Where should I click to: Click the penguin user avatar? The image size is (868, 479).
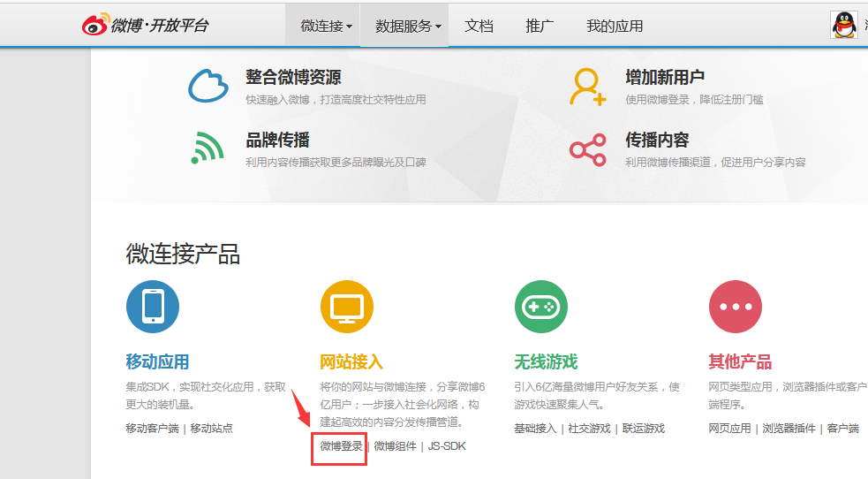(844, 25)
